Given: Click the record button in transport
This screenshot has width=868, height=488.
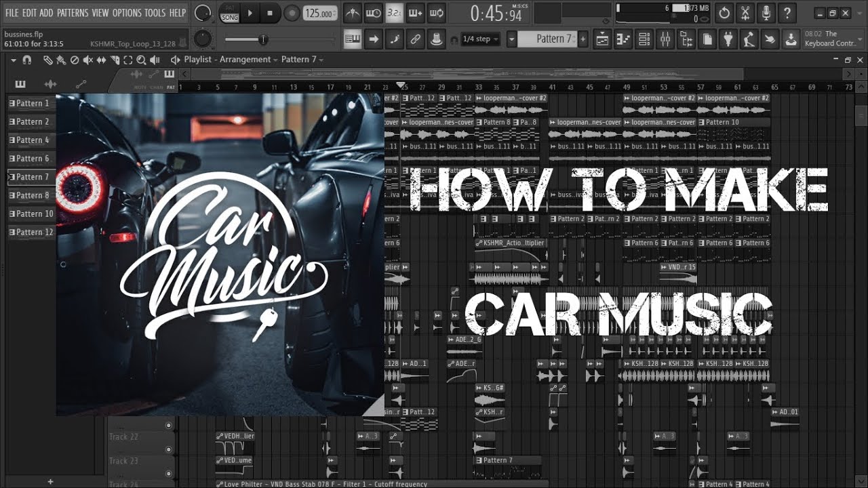Looking at the screenshot, I should point(292,13).
